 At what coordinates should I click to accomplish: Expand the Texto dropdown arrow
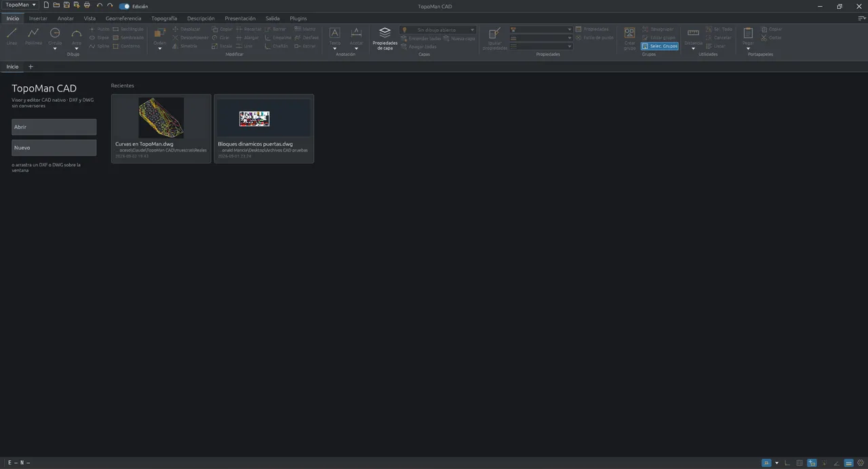click(x=334, y=49)
